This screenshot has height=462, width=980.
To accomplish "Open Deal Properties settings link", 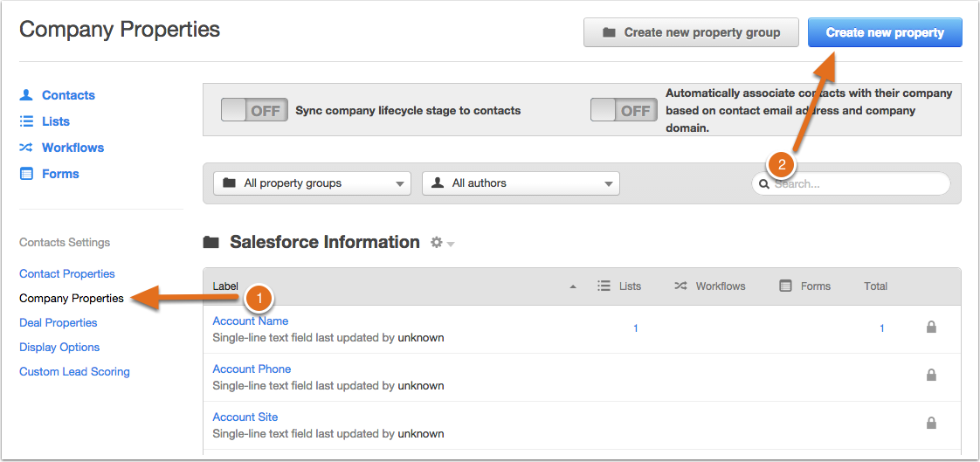I will tap(59, 322).
